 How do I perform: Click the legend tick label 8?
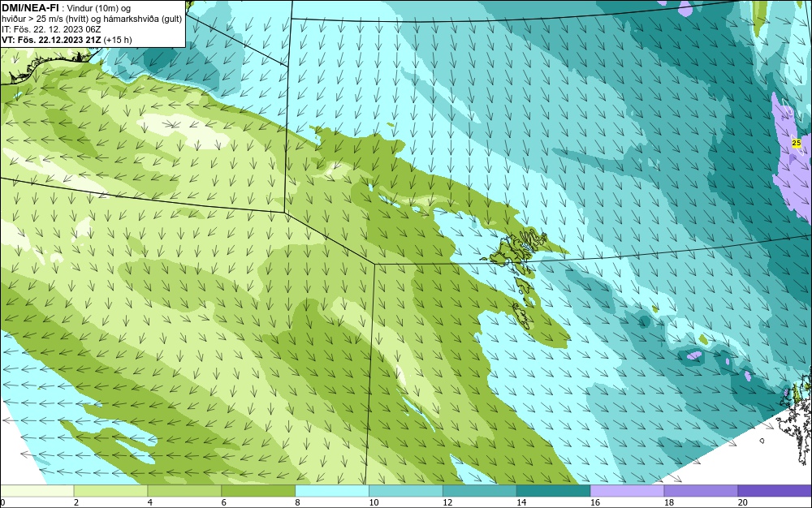tap(297, 502)
